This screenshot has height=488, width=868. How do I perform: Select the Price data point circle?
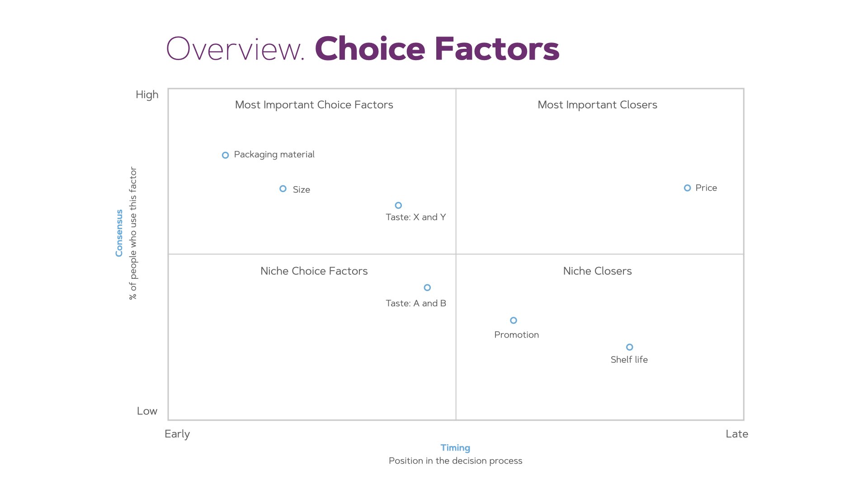(x=687, y=188)
